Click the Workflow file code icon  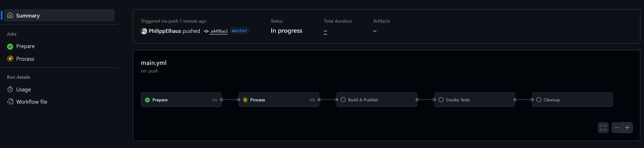[10, 101]
